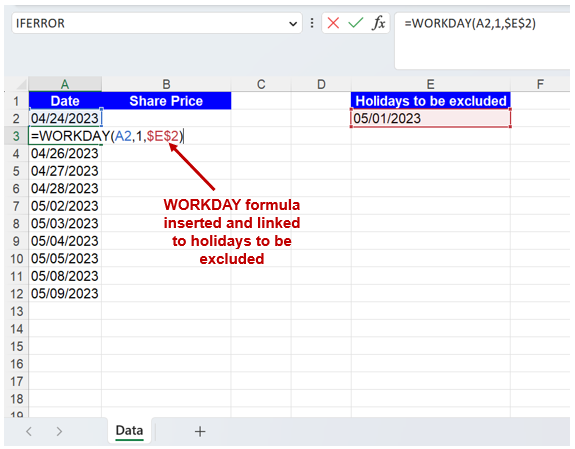Select row 18 header
Image resolution: width=575 pixels, height=449 pixels.
[x=16, y=399]
